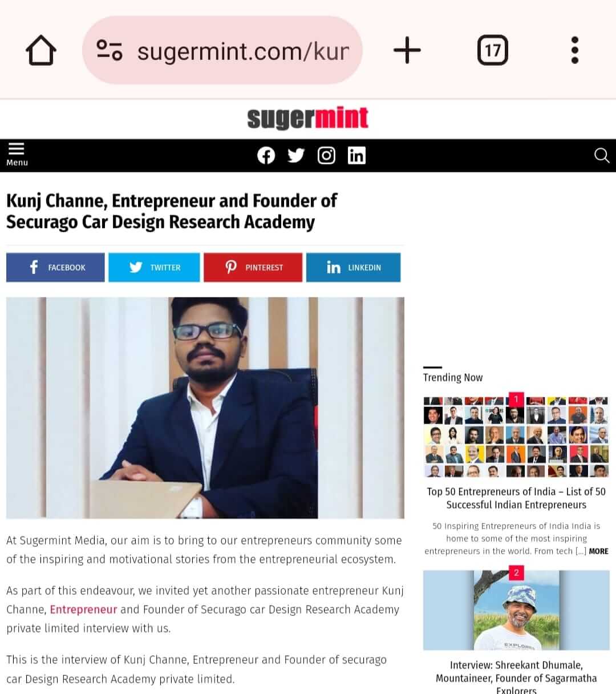Open Sugermint Instagram icon in header
The width and height of the screenshot is (616, 694).
[x=326, y=155]
